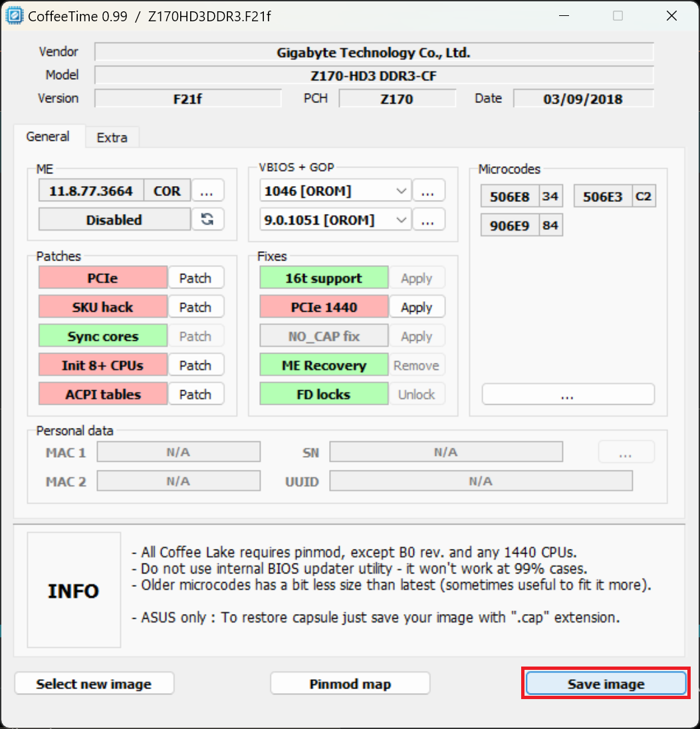Click Select new image button

click(94, 684)
